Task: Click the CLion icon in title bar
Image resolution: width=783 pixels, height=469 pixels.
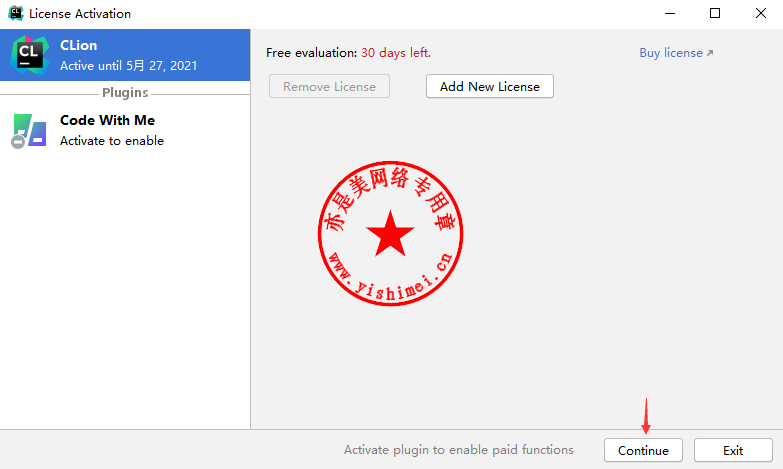Action: click(x=15, y=13)
